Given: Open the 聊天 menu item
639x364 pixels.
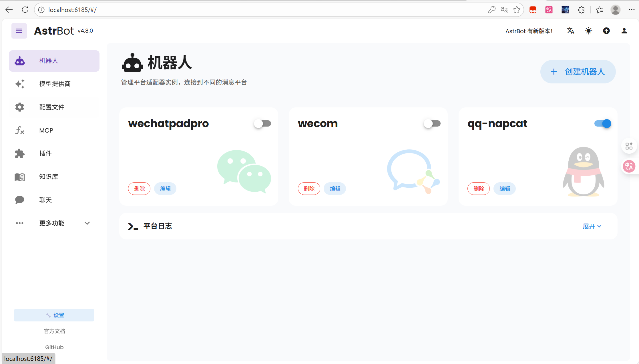Looking at the screenshot, I should click(x=54, y=200).
